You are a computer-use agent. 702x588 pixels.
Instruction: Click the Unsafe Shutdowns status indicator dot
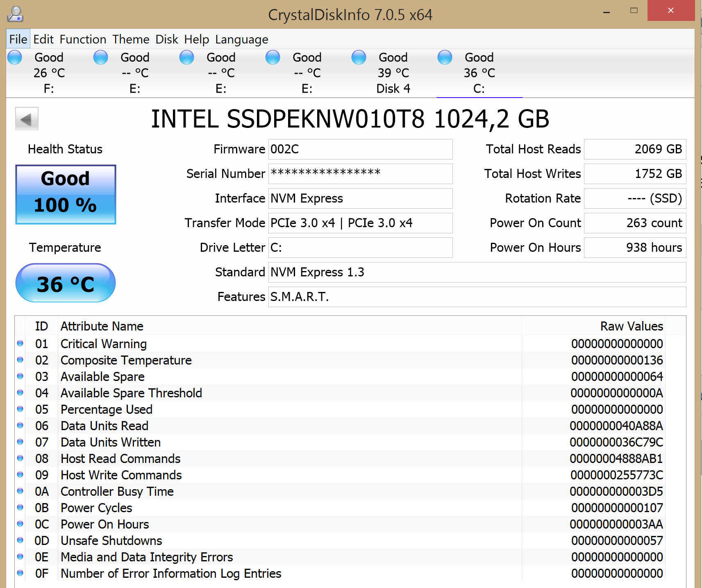point(20,540)
